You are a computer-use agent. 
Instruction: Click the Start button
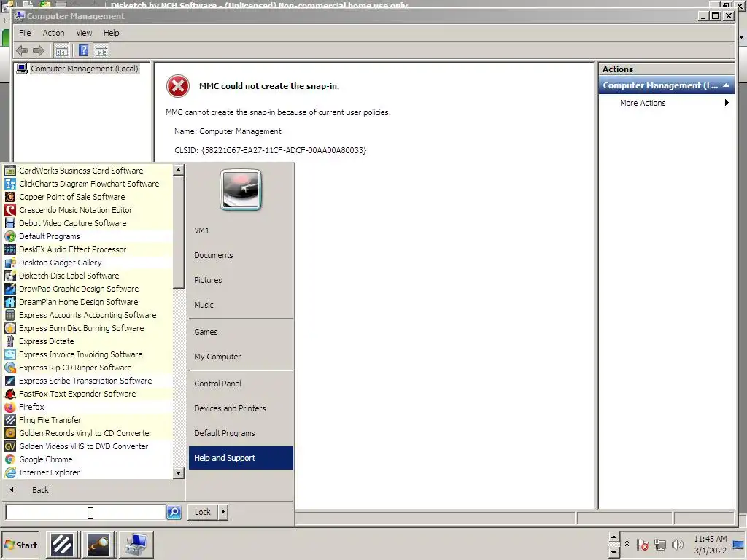pos(20,545)
